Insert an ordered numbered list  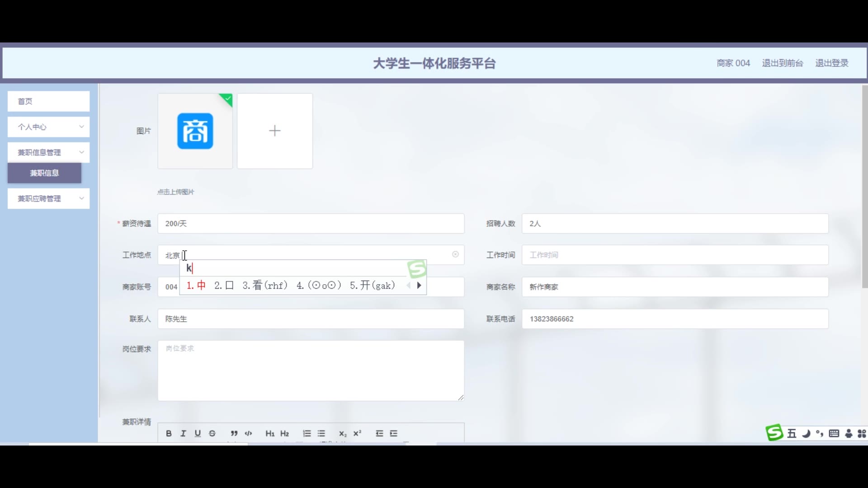(307, 433)
